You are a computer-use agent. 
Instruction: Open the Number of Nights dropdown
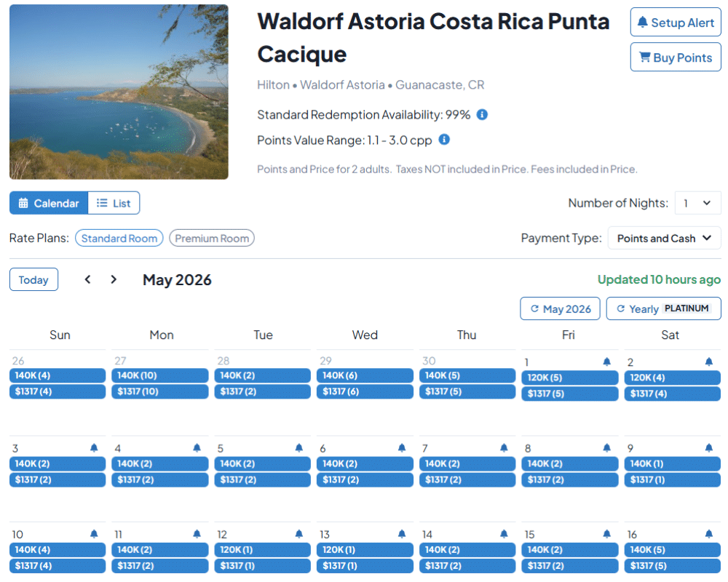click(697, 203)
